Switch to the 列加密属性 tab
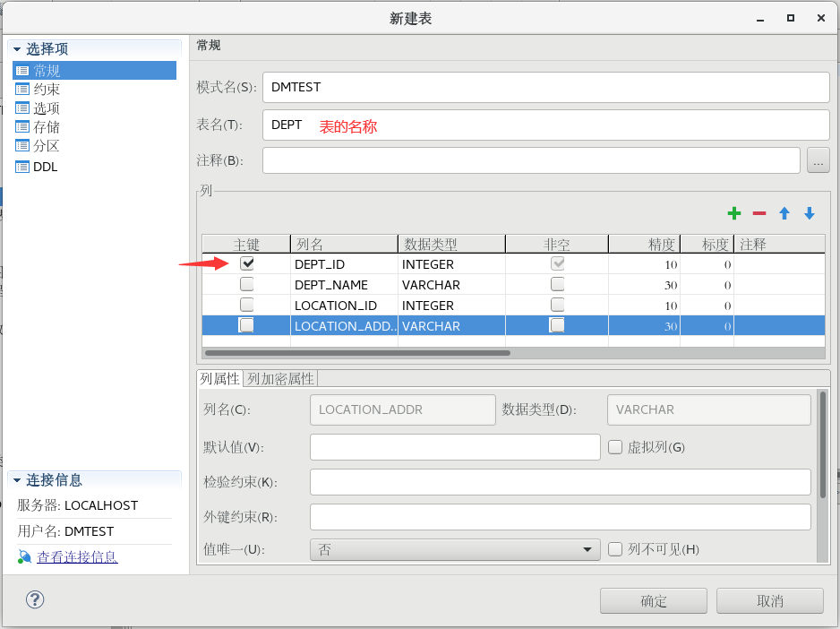The width and height of the screenshot is (840, 629). tap(280, 379)
